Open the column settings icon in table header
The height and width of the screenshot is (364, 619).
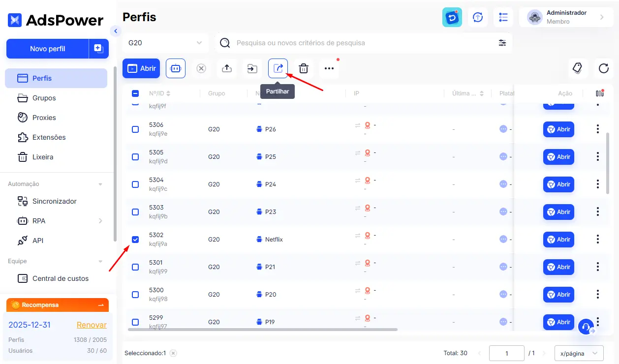pyautogui.click(x=599, y=93)
